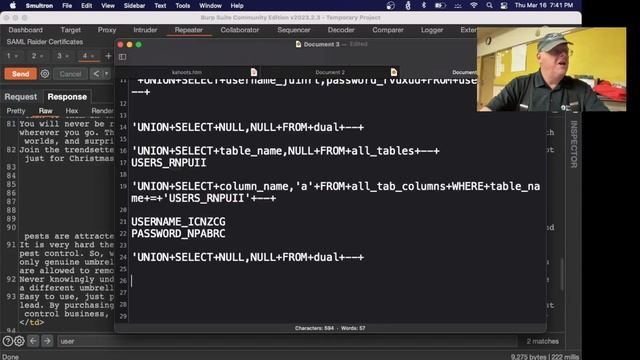The width and height of the screenshot is (640, 360).
Task: Show the Request pane tab
Action: pyautogui.click(x=20, y=97)
